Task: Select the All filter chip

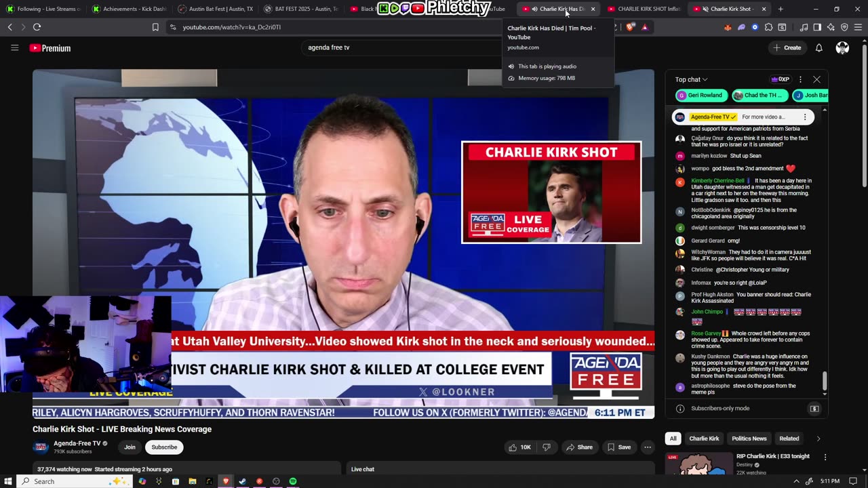Action: tap(673, 439)
